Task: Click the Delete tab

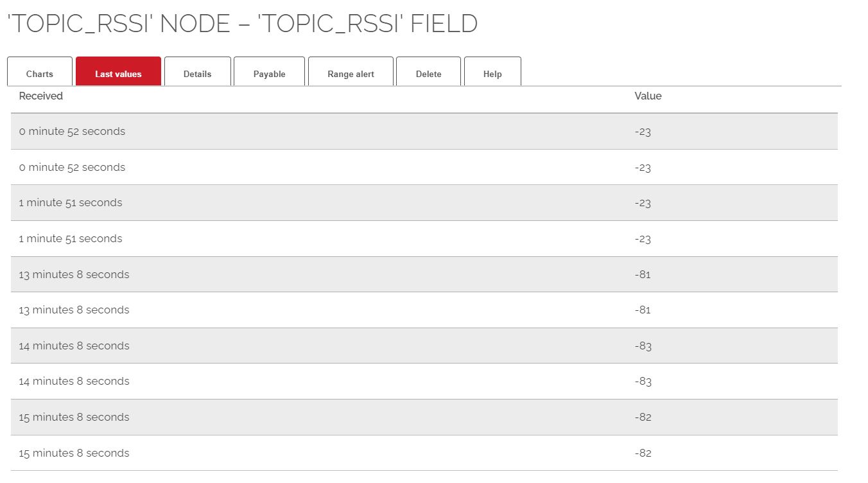Action: click(x=428, y=74)
